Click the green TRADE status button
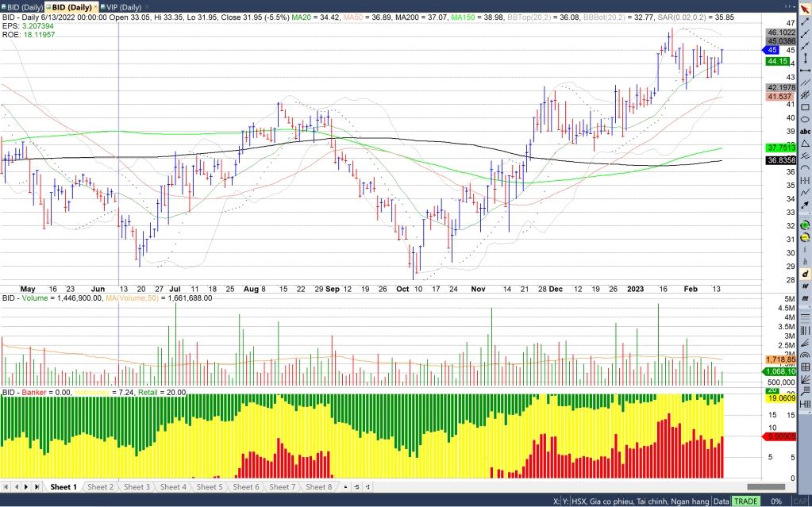Viewport: 812px width, 507px height. 745,501
